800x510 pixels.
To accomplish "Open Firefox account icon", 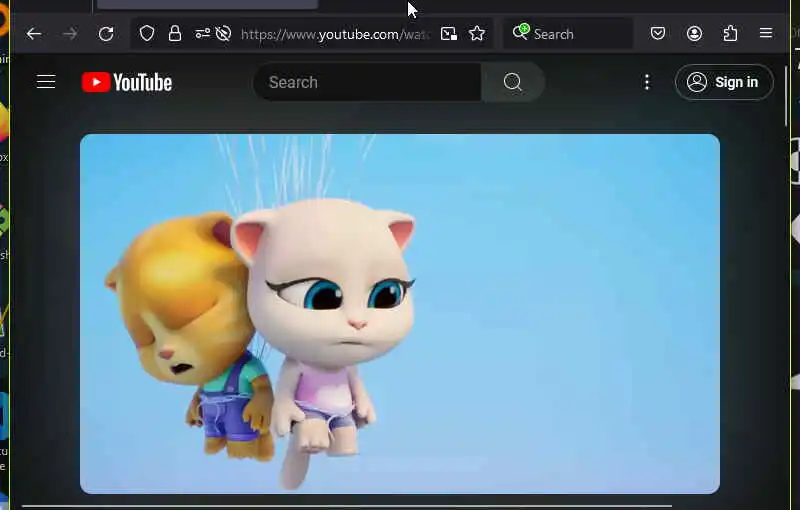I will 694,34.
